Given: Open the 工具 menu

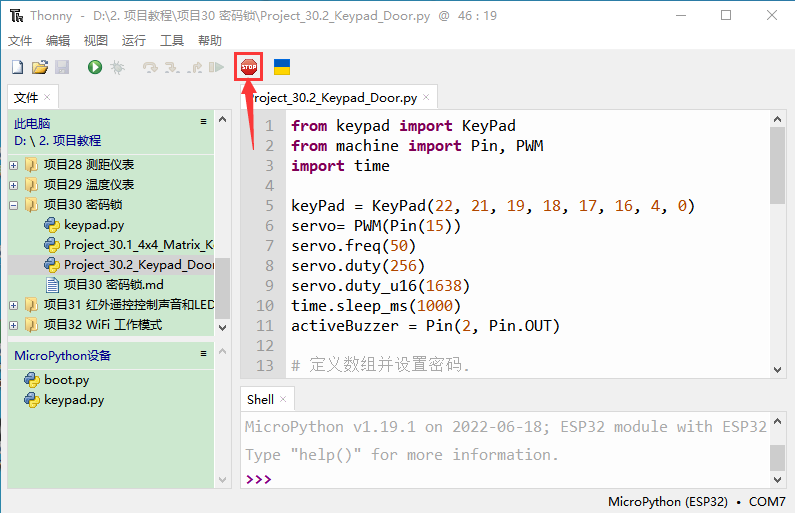Looking at the screenshot, I should [172, 41].
